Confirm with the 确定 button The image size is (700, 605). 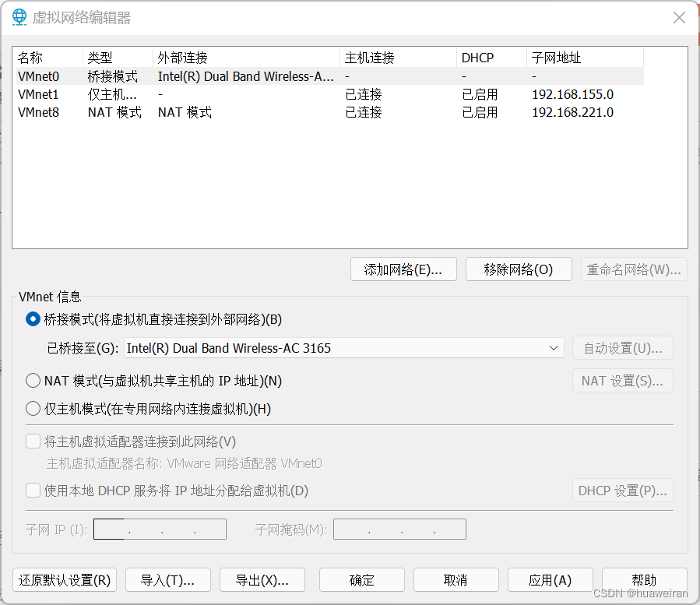pyautogui.click(x=362, y=580)
